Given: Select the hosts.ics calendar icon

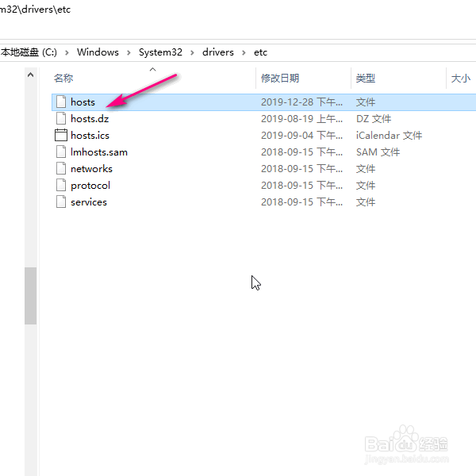Looking at the screenshot, I should pyautogui.click(x=61, y=136).
